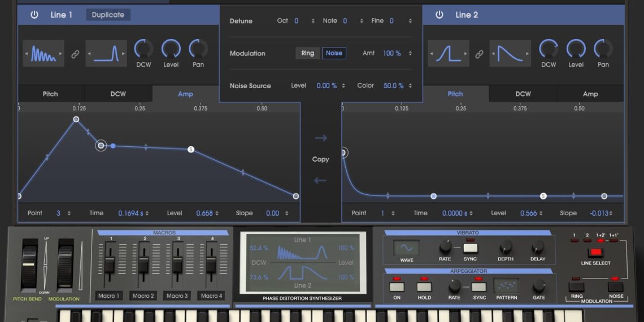Click next arrow on Line 1 first waveform

coord(61,54)
